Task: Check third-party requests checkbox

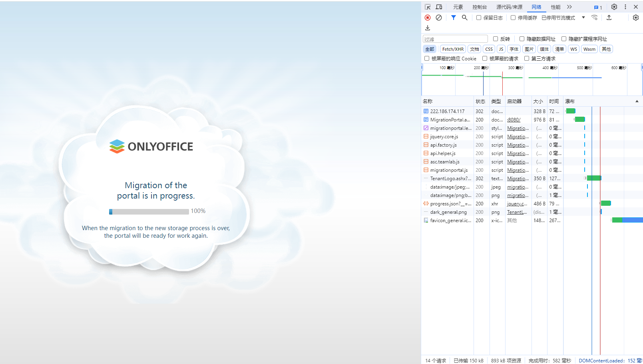Action: (527, 58)
